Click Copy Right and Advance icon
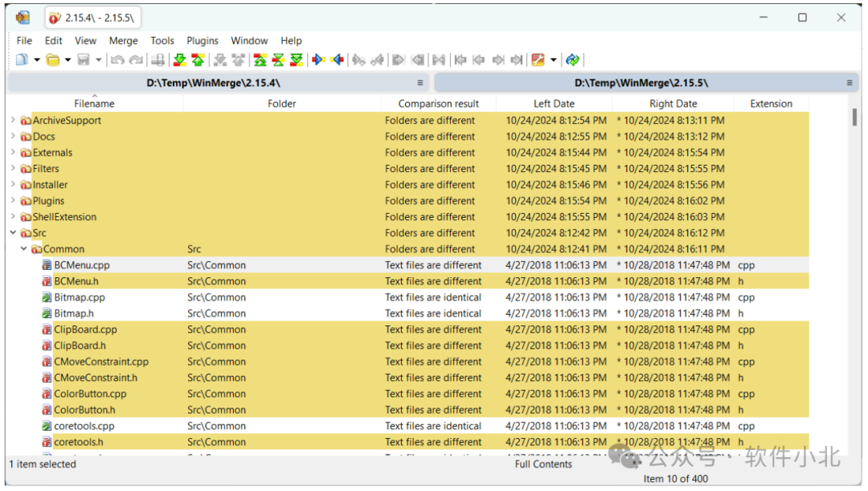The width and height of the screenshot is (868, 491). coord(358,59)
